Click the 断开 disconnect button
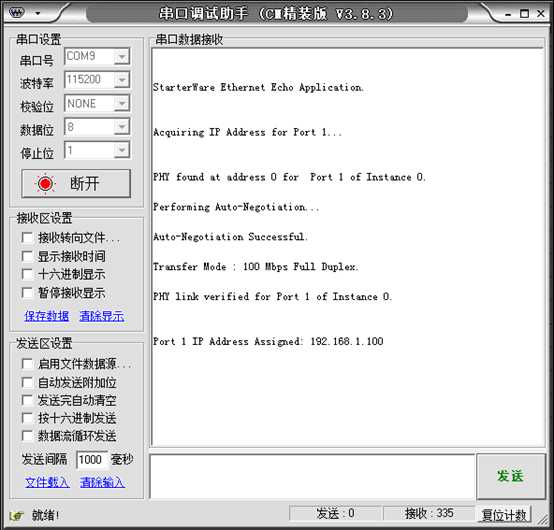The image size is (554, 530). (76, 183)
